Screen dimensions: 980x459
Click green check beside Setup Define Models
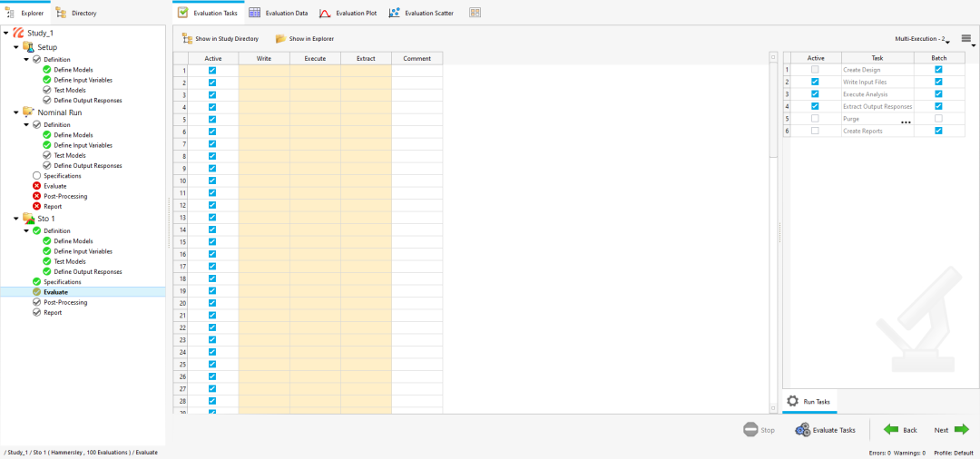pyautogui.click(x=47, y=70)
